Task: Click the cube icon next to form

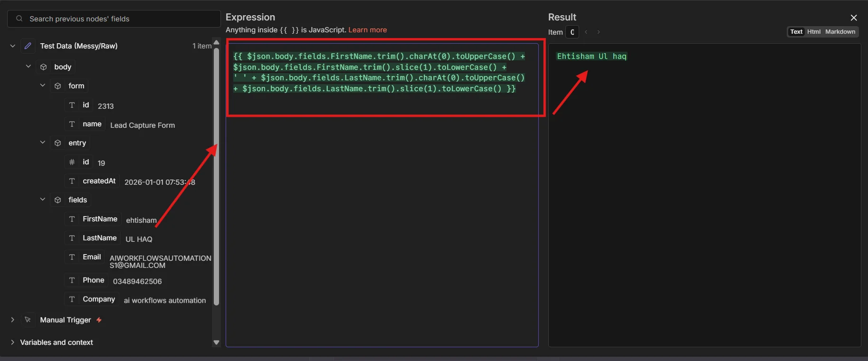Action: pos(58,86)
